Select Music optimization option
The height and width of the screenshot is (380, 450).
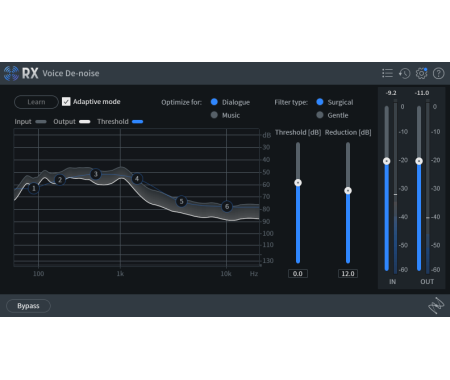214,115
